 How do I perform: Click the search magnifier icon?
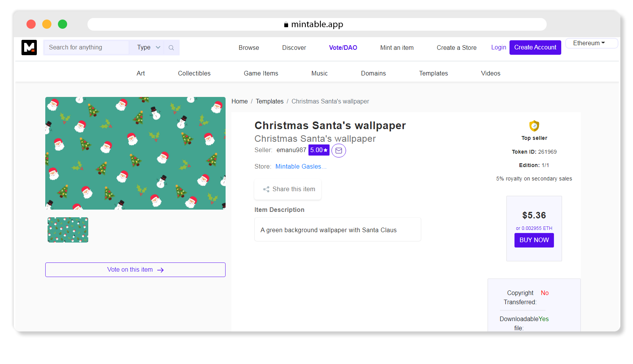pos(171,48)
